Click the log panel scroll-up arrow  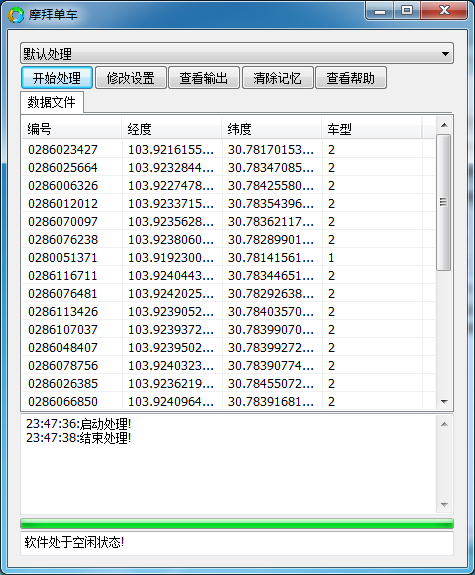pyautogui.click(x=444, y=424)
